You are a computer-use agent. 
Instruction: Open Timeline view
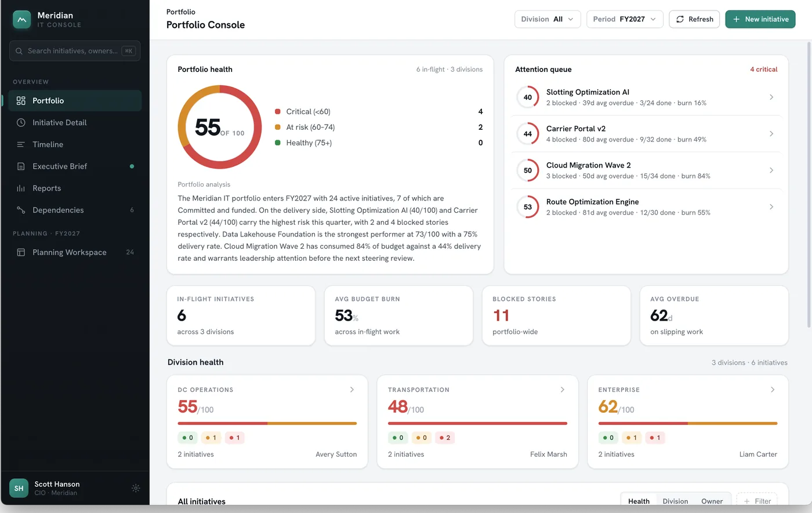pyautogui.click(x=75, y=144)
